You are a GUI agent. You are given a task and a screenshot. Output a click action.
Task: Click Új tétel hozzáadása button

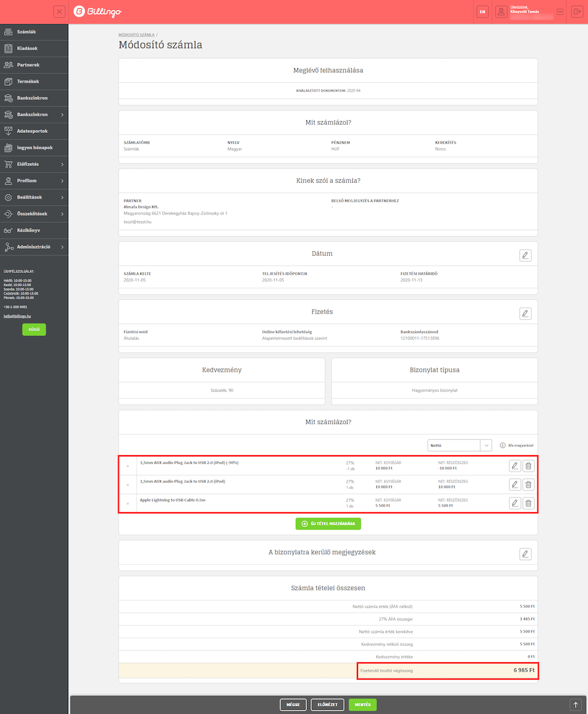pos(328,523)
